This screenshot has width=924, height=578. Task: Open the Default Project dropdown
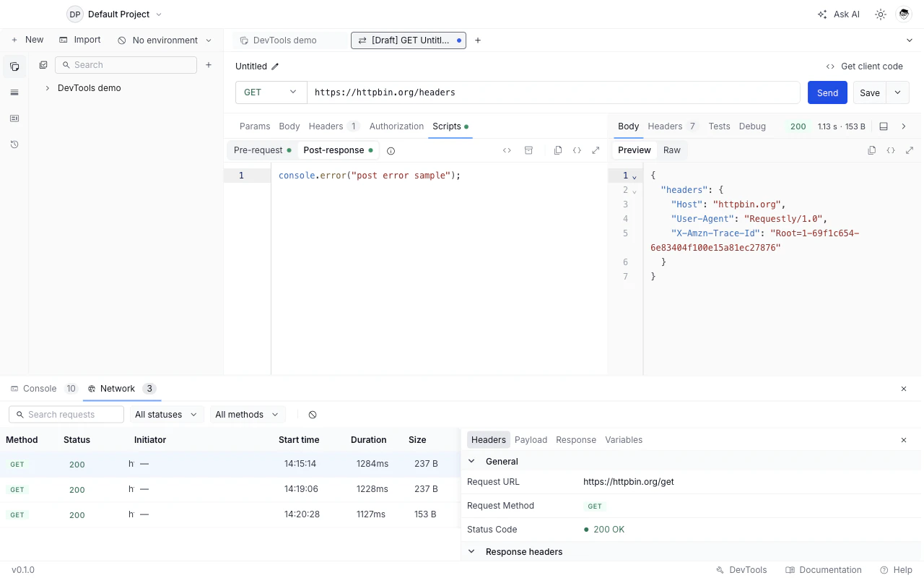115,14
